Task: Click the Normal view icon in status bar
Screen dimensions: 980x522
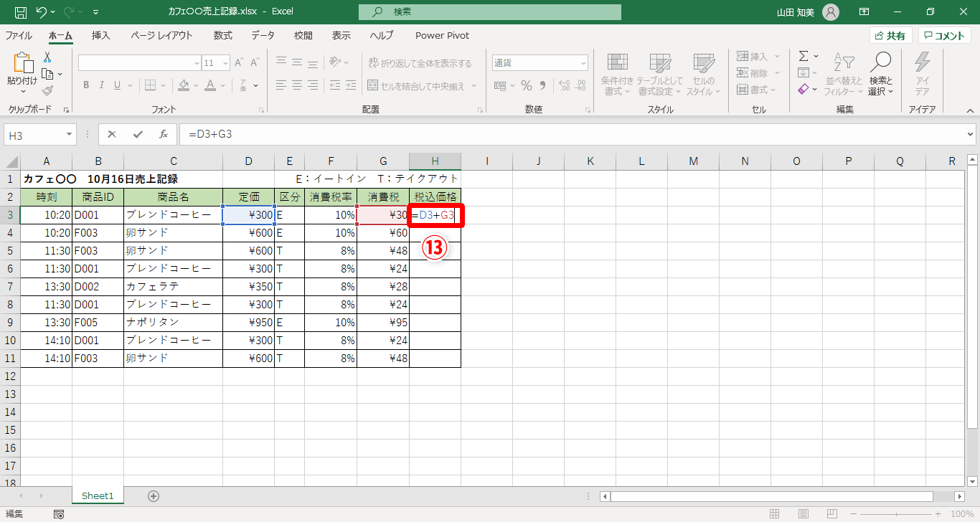Action: click(775, 514)
